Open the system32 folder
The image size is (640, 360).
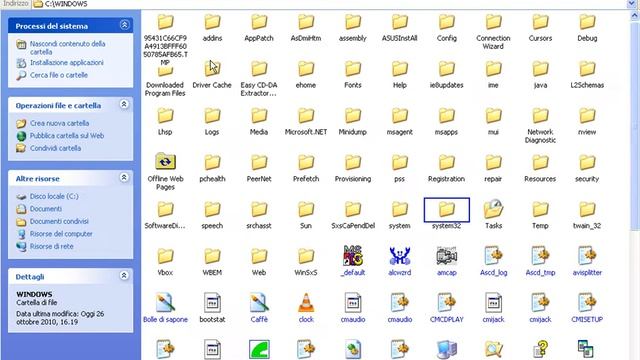point(447,210)
